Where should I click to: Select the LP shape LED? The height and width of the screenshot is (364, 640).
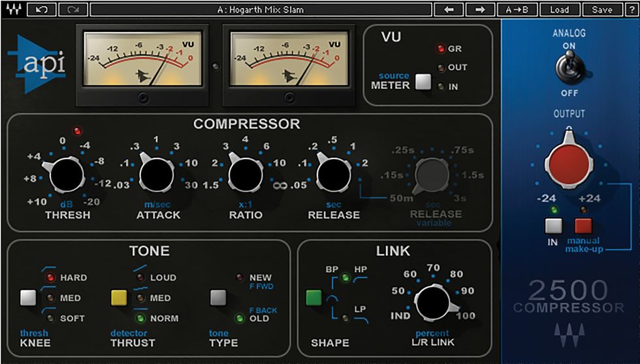[345, 318]
